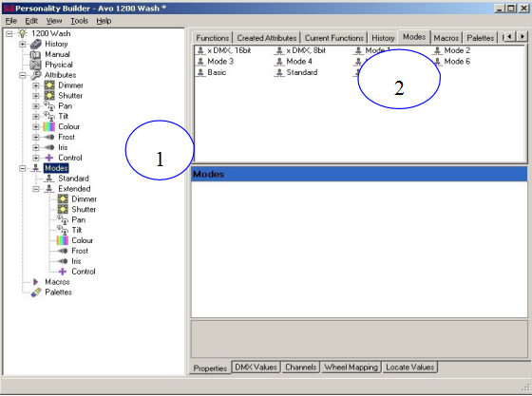The image size is (532, 396).
Task: Click the Modes icon in the tree
Action: 36,168
